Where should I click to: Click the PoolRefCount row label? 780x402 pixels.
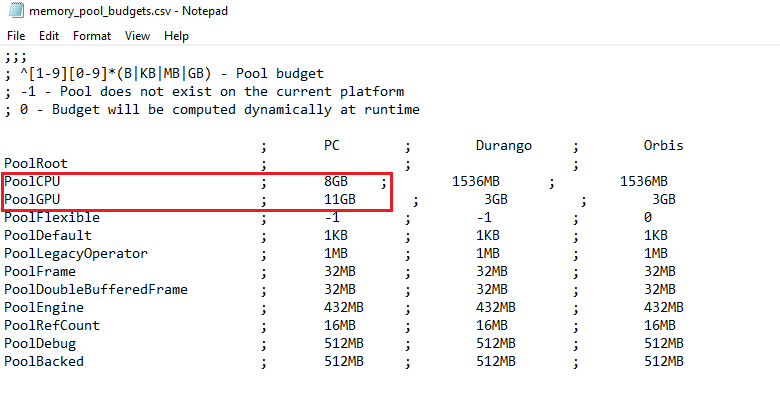tap(52, 325)
